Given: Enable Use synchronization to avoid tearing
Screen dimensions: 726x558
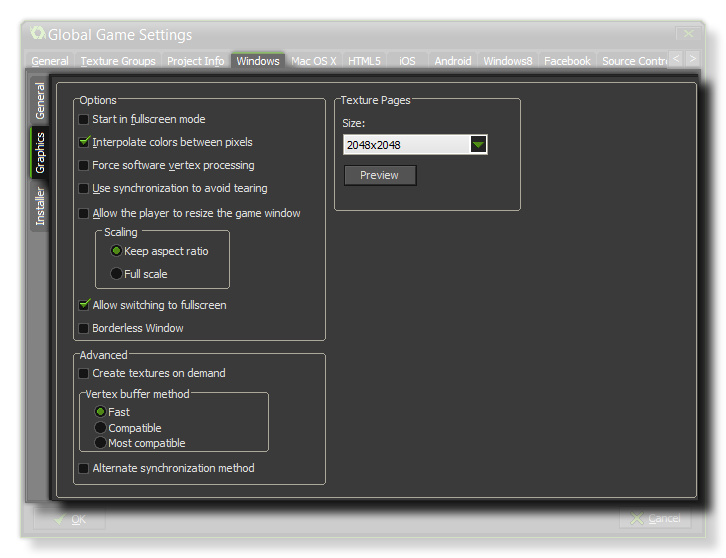Looking at the screenshot, I should [84, 188].
